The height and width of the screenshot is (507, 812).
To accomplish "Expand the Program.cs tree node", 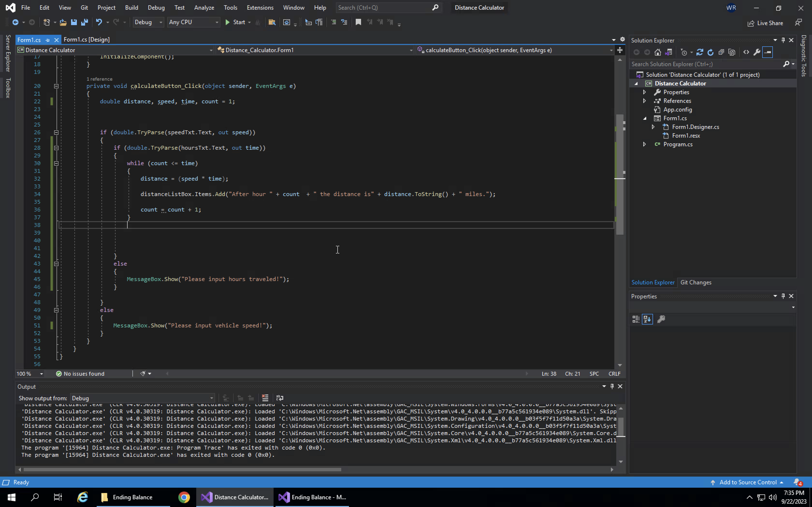I will click(x=644, y=144).
